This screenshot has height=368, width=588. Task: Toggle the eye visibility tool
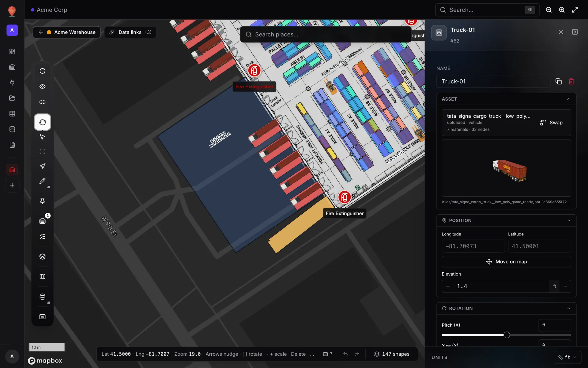pyautogui.click(x=42, y=86)
